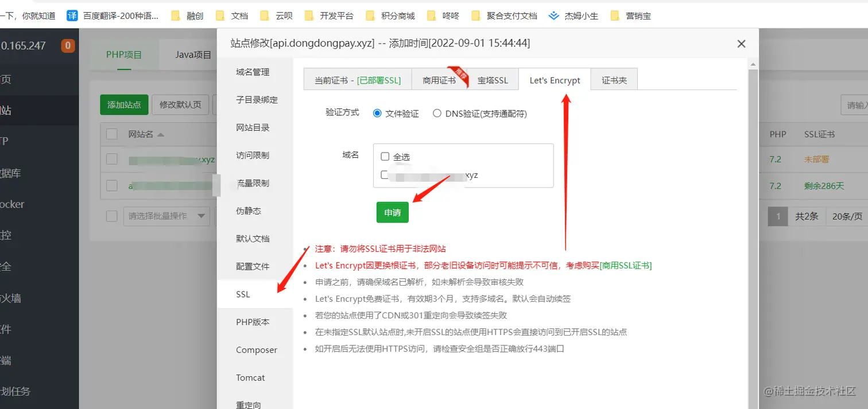
Task: Open 配置文件 in dialog sidebar
Action: click(x=253, y=266)
